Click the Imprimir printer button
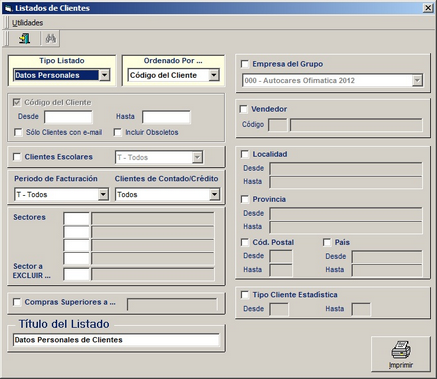 coord(401,354)
